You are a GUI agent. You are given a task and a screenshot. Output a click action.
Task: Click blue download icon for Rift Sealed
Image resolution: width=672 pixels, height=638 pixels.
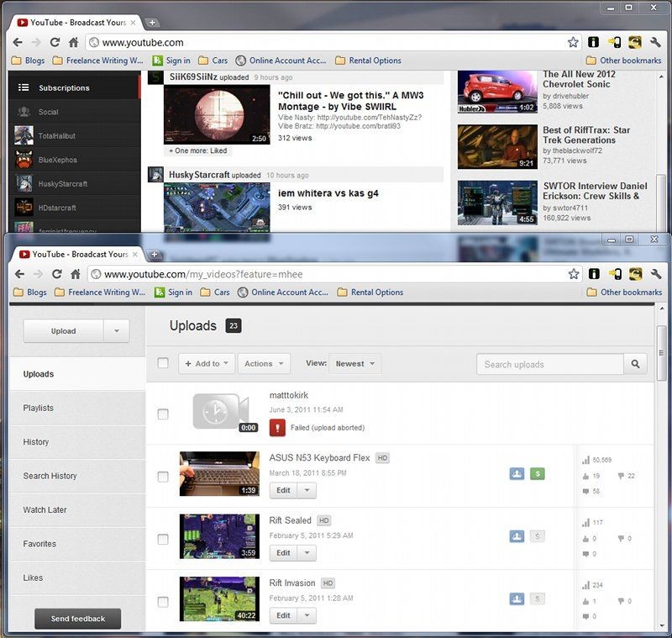pyautogui.click(x=517, y=536)
